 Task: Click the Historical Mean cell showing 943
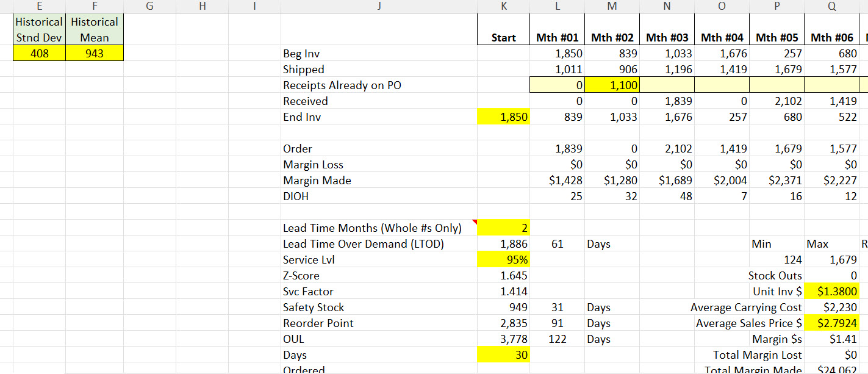pyautogui.click(x=95, y=53)
